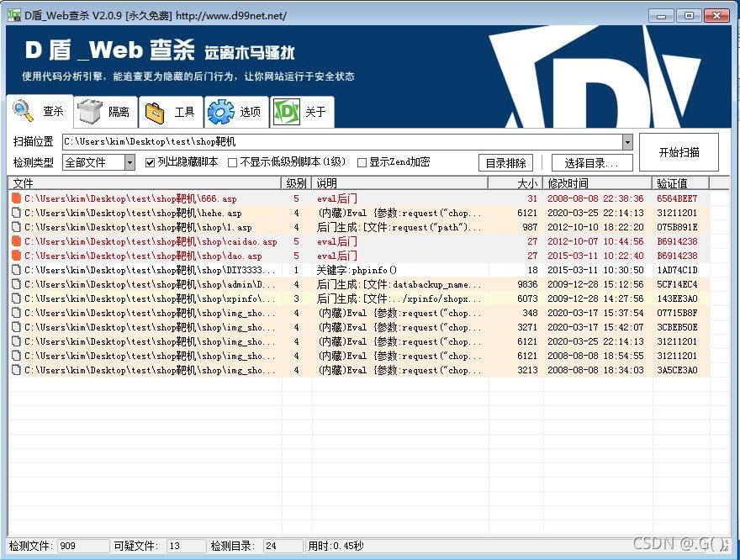Select the shop\dao.asp file path
740x560 pixels.
(143, 256)
